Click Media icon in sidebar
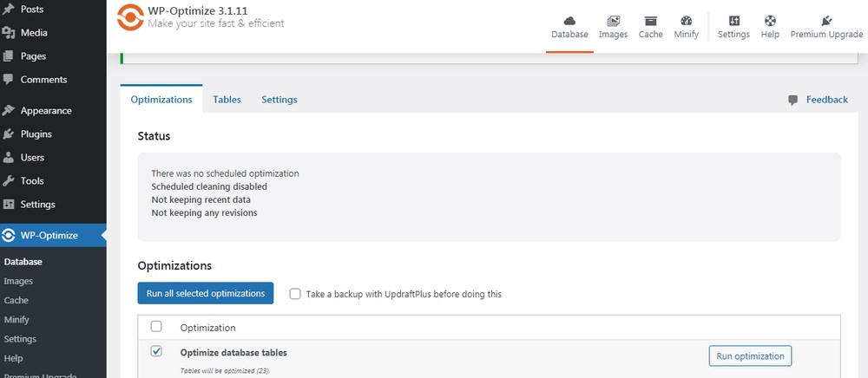 [9, 33]
